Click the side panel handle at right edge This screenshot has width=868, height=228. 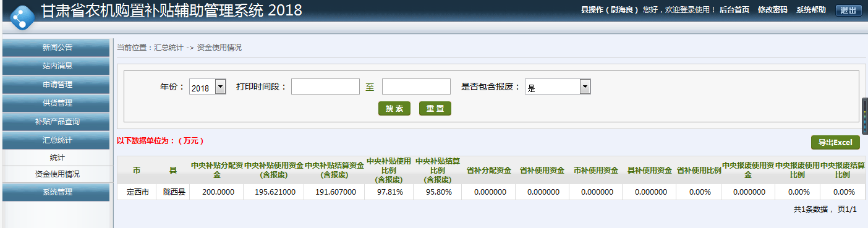point(864,116)
